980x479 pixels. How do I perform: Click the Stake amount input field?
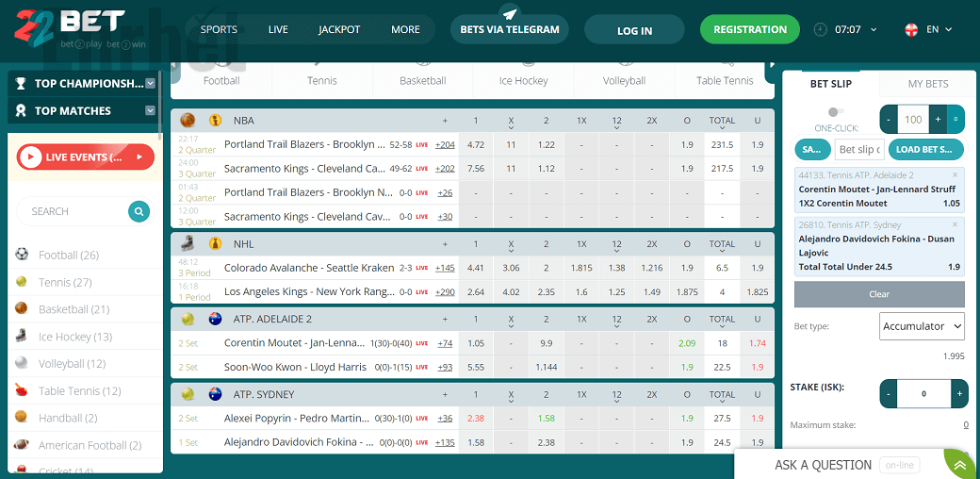[x=923, y=394]
